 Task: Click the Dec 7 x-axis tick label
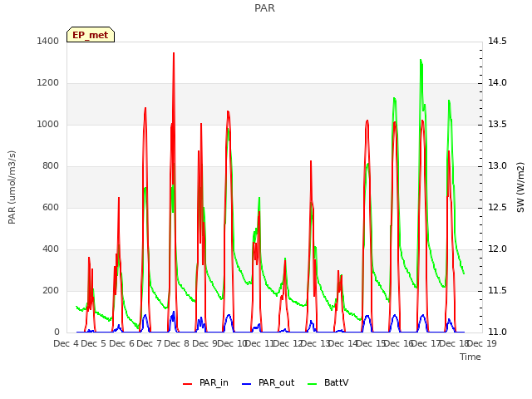pyautogui.click(x=150, y=343)
